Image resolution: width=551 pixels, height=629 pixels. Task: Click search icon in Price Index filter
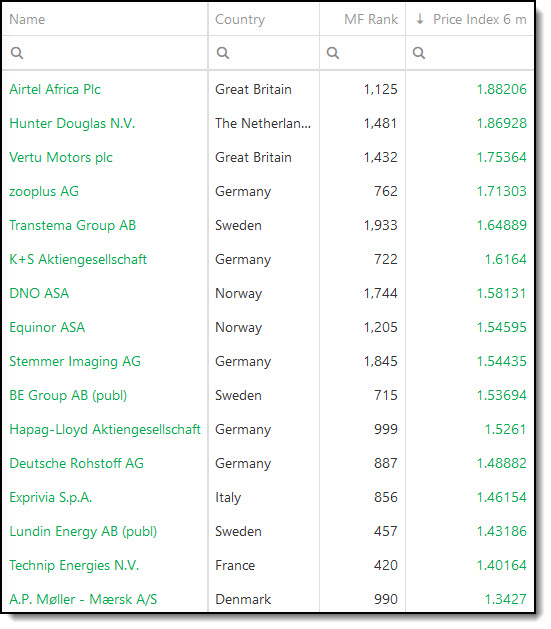419,53
